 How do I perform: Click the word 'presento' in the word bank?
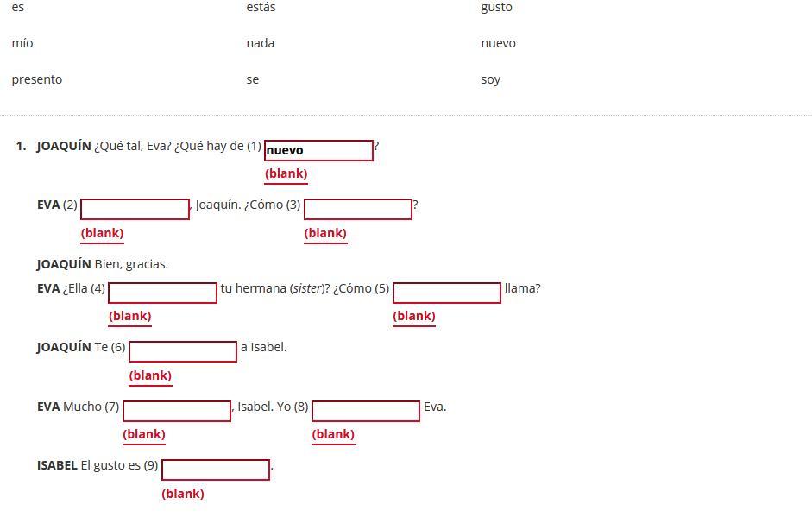click(37, 79)
